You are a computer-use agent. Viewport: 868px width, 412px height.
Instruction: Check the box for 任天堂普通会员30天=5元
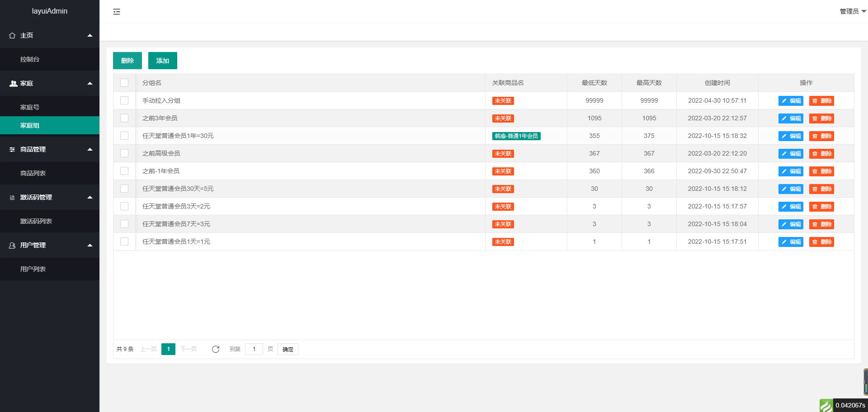[x=124, y=189]
